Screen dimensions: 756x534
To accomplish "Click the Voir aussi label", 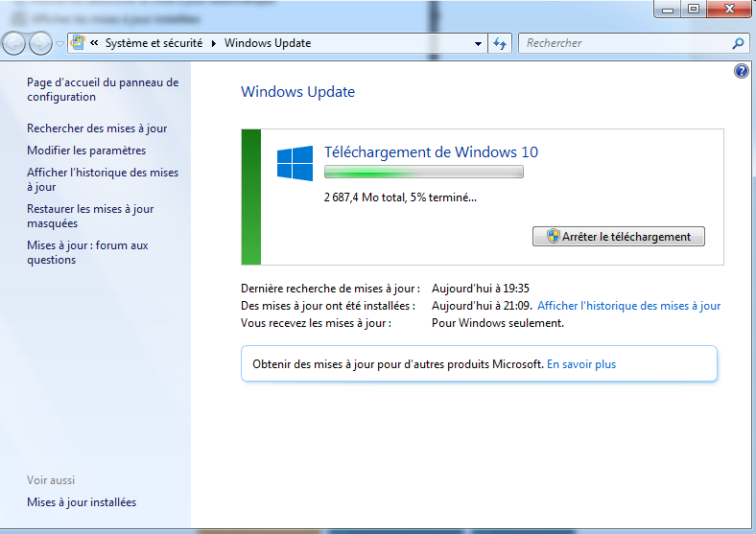I will pyautogui.click(x=51, y=480).
